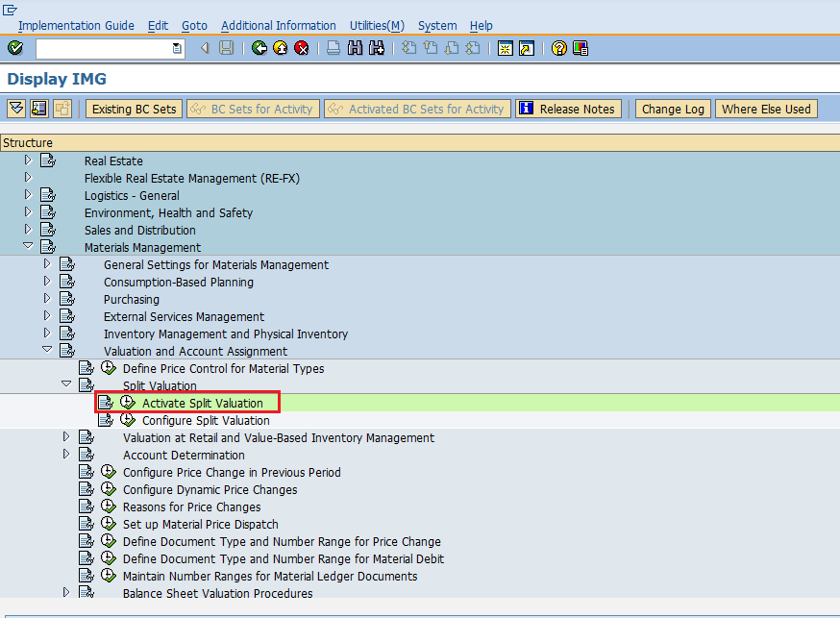The width and height of the screenshot is (840, 618).
Task: Click the Create New Session icon
Action: 506,48
